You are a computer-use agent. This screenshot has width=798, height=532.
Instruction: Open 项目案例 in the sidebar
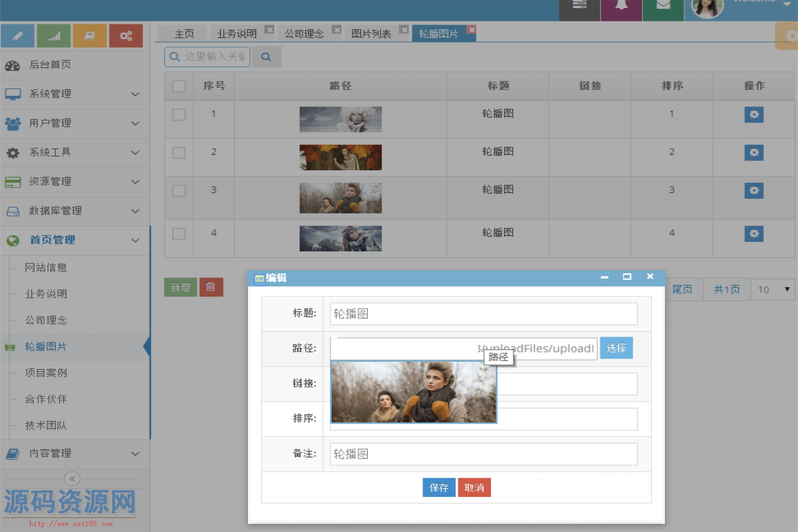click(x=47, y=373)
